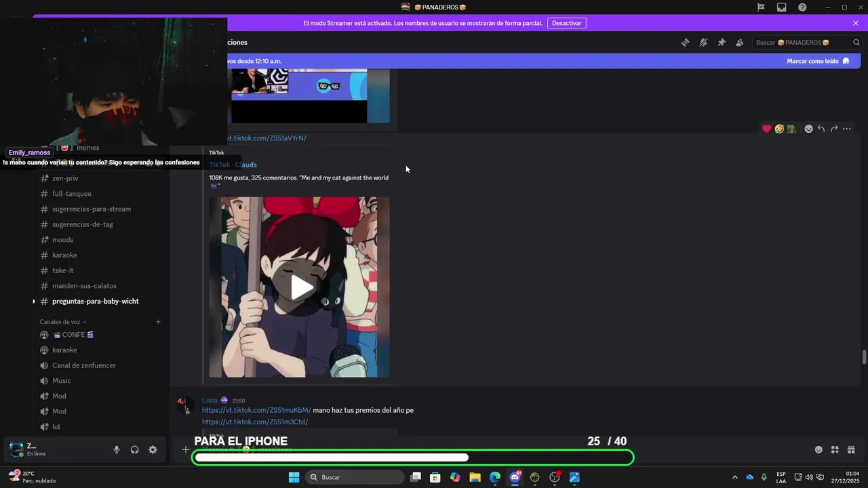Click the user avatar in the user panel
This screenshot has width=868, height=488.
tap(16, 449)
